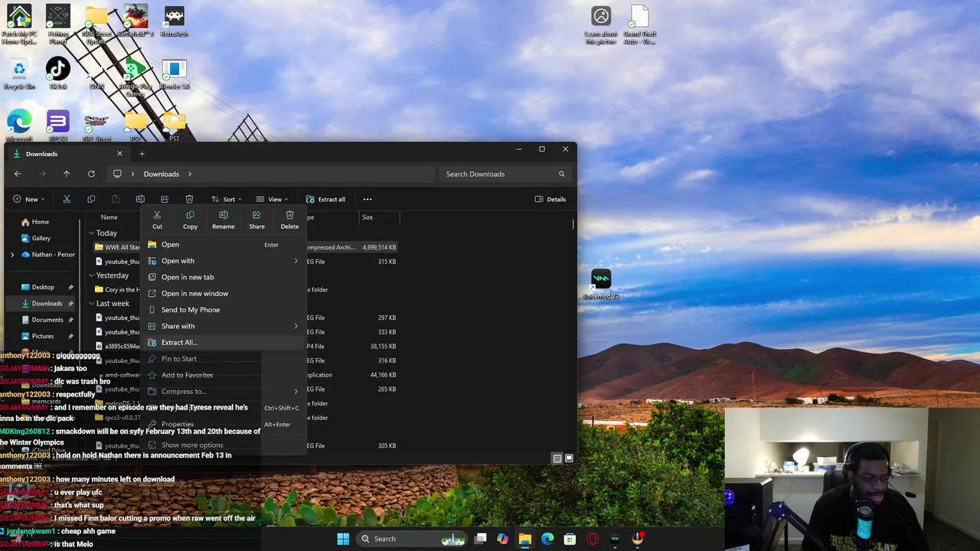Choose Send to My Phone
This screenshot has width=980, height=551.
pyautogui.click(x=224, y=310)
